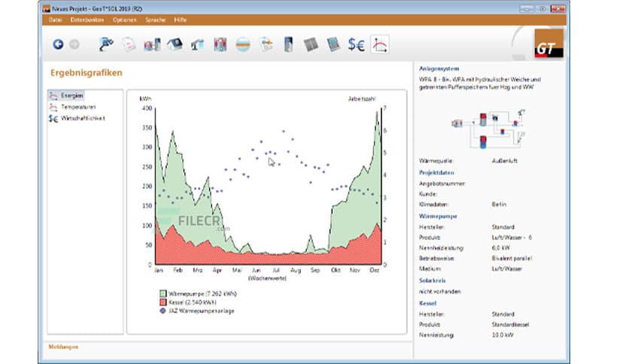Open the water tap hot water icon
Image resolution: width=629 pixels, height=364 pixels.
click(197, 44)
